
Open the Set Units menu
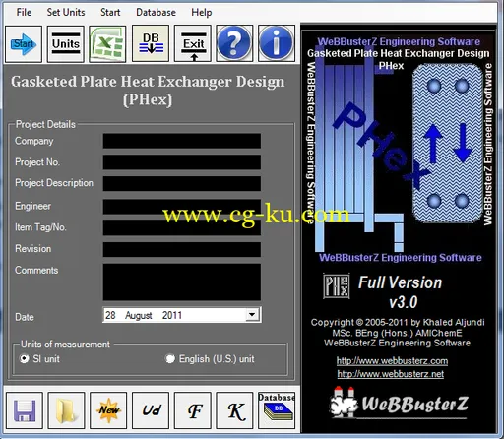pyautogui.click(x=66, y=13)
